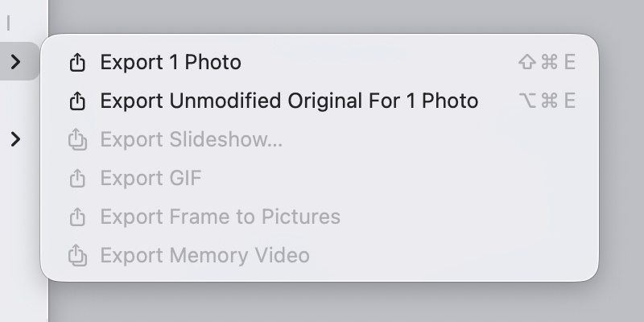Screen dimensions: 644x322
Task: Click the Export Memory Video icon
Action: (x=77, y=256)
